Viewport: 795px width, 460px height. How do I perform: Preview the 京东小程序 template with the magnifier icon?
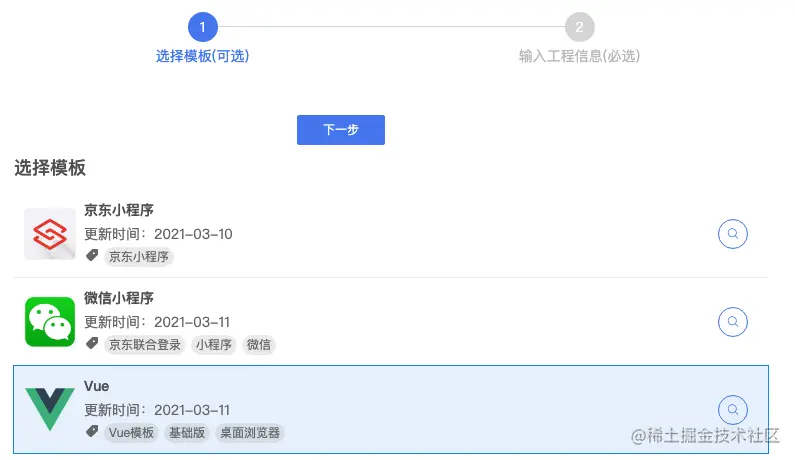pyautogui.click(x=733, y=234)
